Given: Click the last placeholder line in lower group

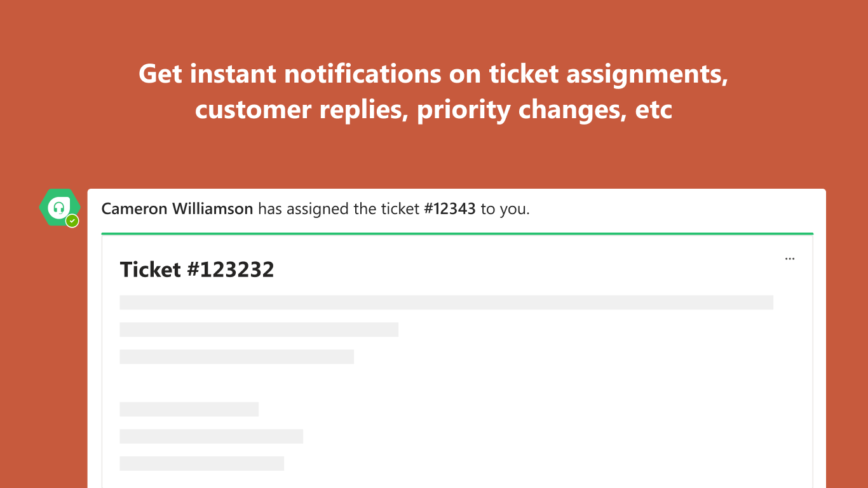Looking at the screenshot, I should click(201, 463).
